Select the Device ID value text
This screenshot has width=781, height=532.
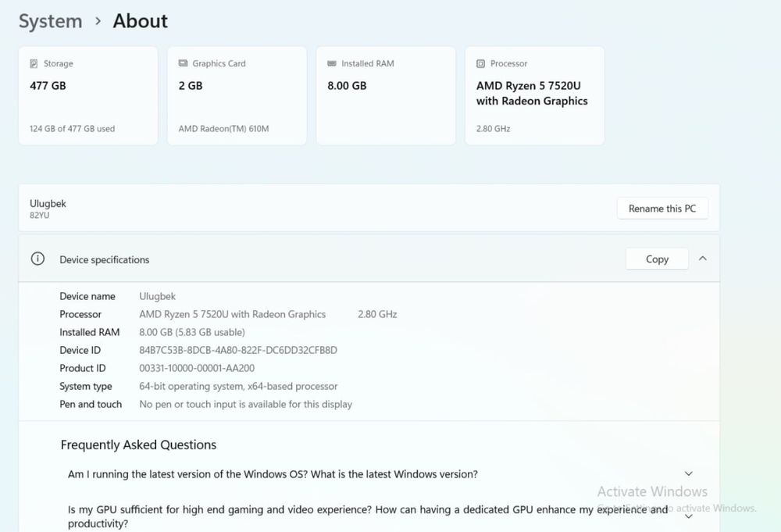coord(237,350)
